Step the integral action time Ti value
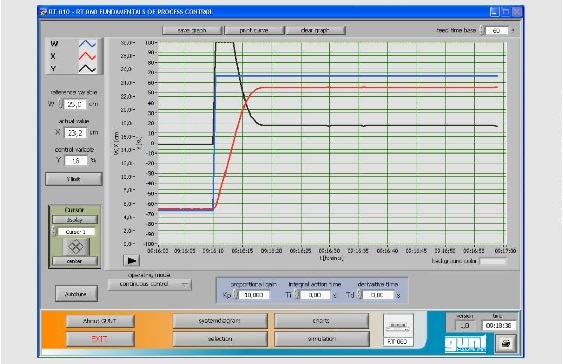 (297, 295)
